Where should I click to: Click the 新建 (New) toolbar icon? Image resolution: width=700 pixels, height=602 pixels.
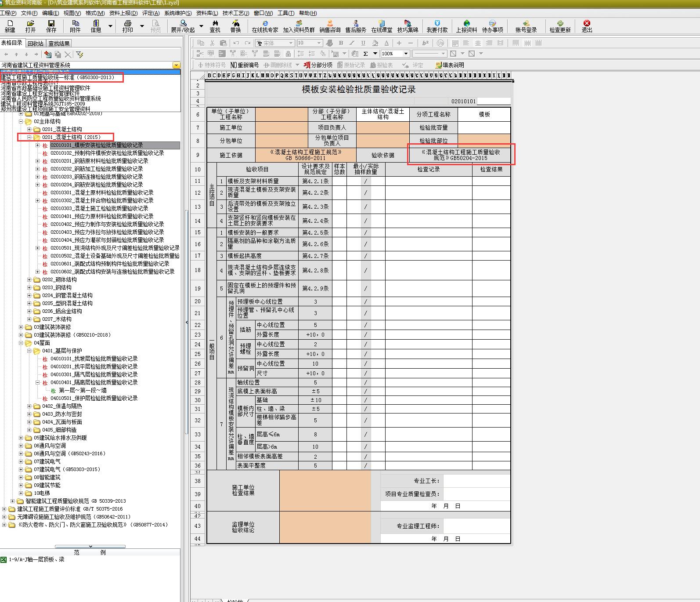tap(10, 26)
